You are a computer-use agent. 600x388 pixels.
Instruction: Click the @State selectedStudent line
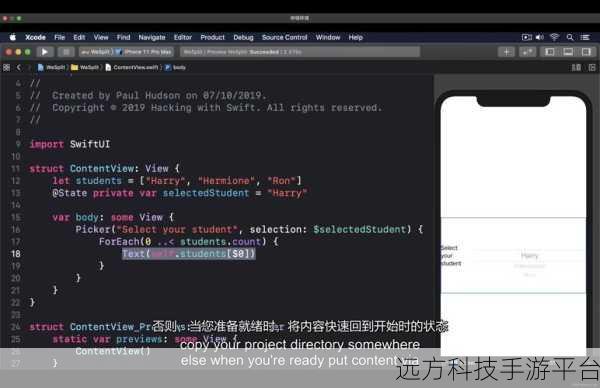point(179,193)
